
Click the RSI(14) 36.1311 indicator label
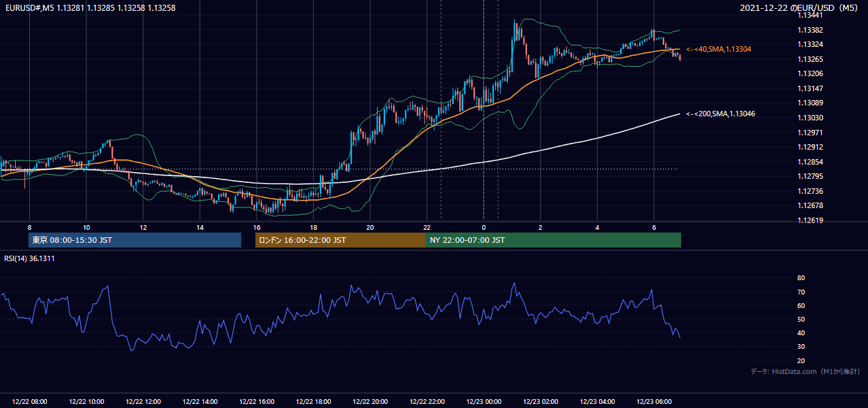point(29,258)
